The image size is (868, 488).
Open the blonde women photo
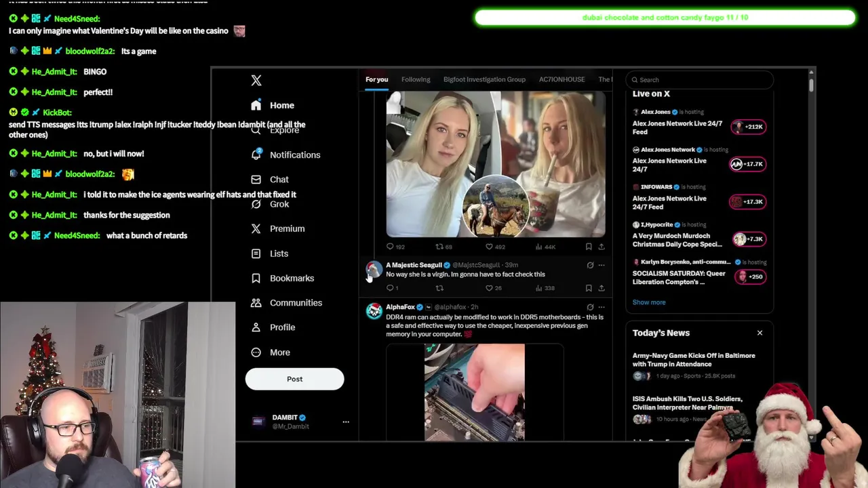click(496, 164)
